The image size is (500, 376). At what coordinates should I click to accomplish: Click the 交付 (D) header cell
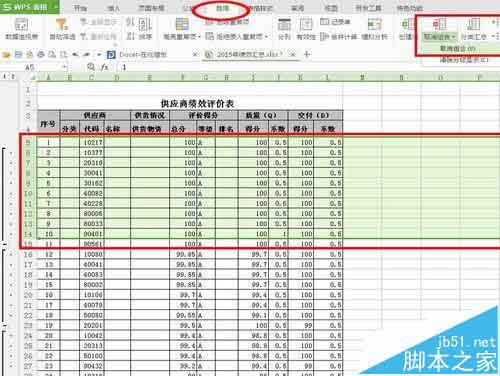[x=315, y=115]
